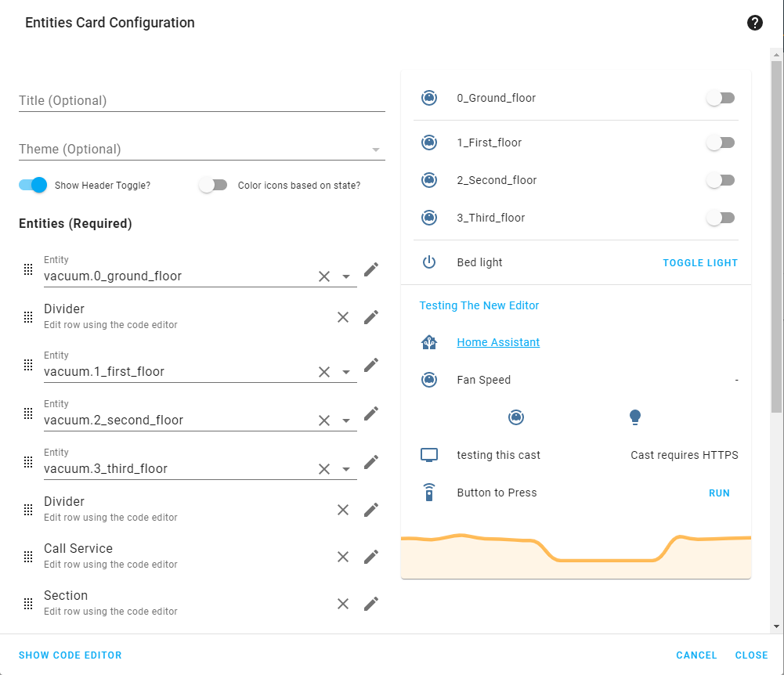784x675 pixels.
Task: Click Show Code Editor button
Action: point(70,655)
